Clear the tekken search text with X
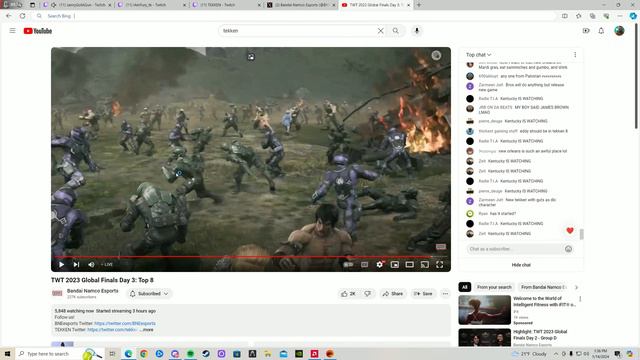This screenshot has height=360, width=640. (x=380, y=31)
